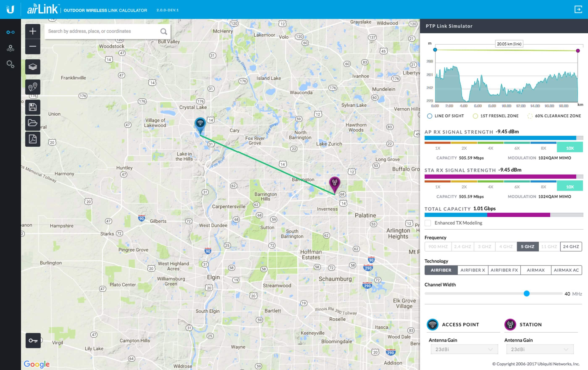
Task: Toggle 1st Fresnel Zone legend option
Action: (495, 116)
